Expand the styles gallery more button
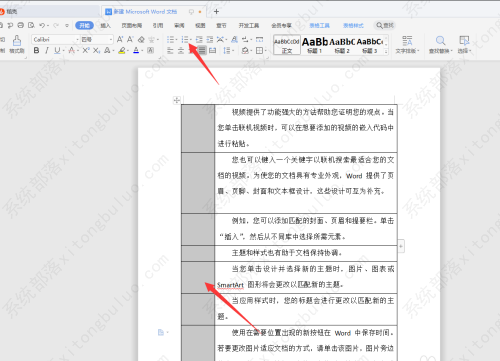 386,51
